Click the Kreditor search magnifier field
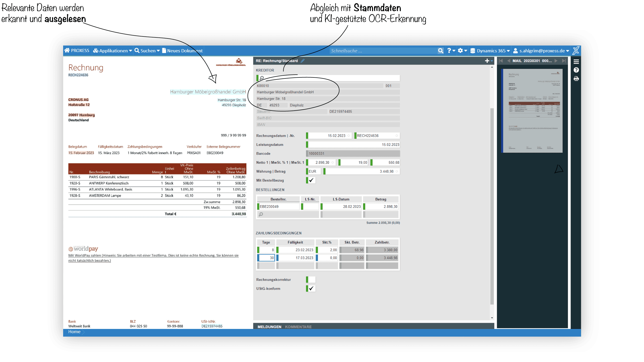644x362 pixels. (328, 78)
